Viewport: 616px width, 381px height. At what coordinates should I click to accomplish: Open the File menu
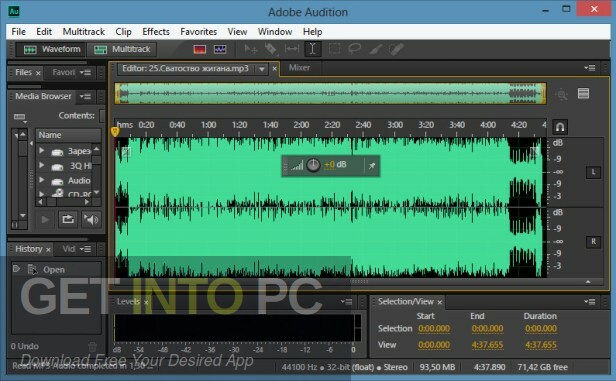(x=18, y=32)
